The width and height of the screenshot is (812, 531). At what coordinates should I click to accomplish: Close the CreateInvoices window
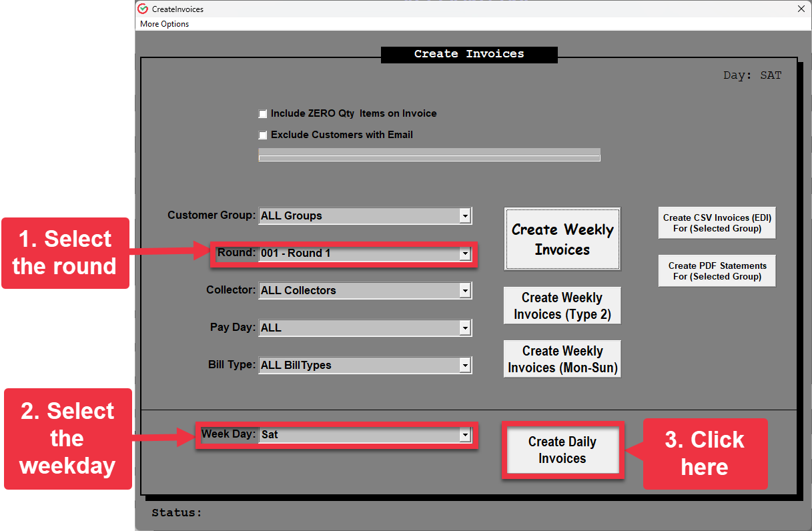801,9
